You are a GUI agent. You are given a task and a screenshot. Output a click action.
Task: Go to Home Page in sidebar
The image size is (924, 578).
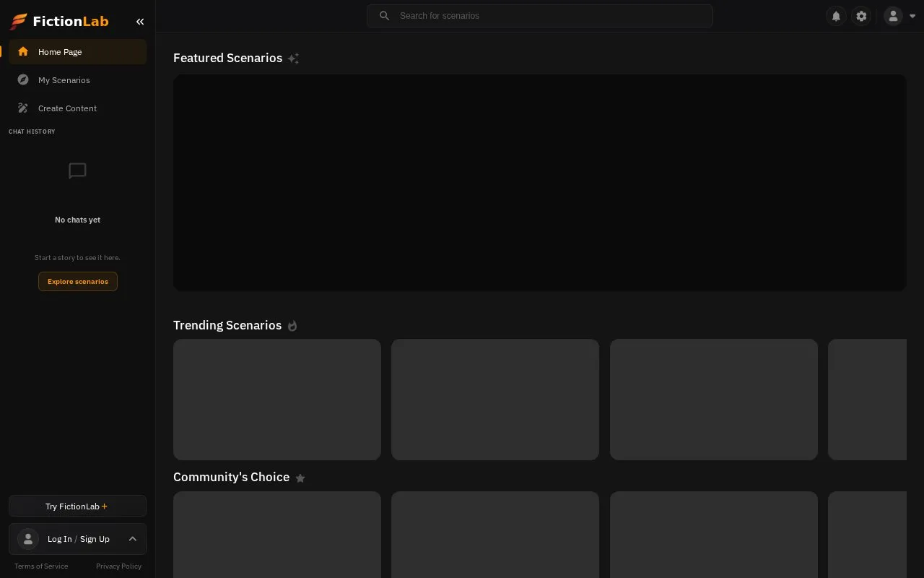[x=78, y=52]
